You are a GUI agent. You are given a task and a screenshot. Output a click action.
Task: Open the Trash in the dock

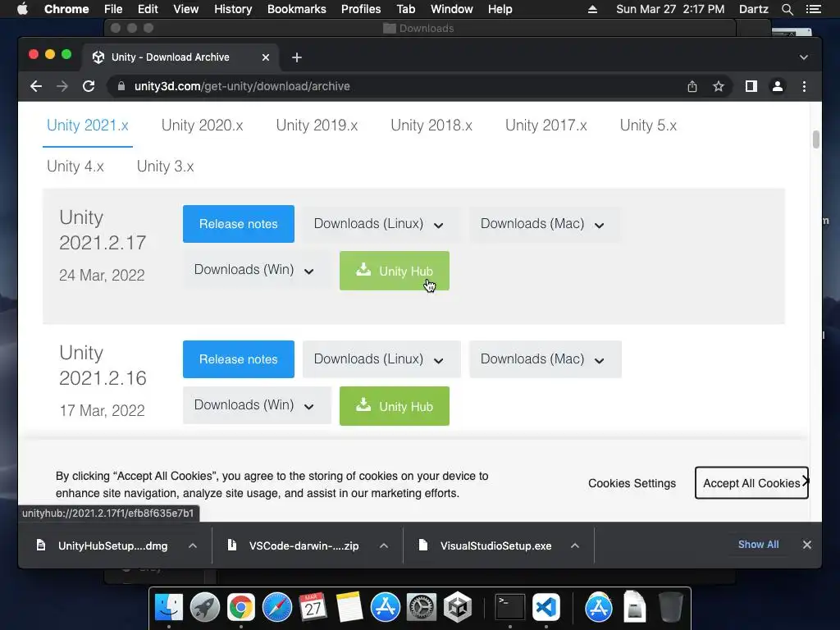click(x=670, y=607)
